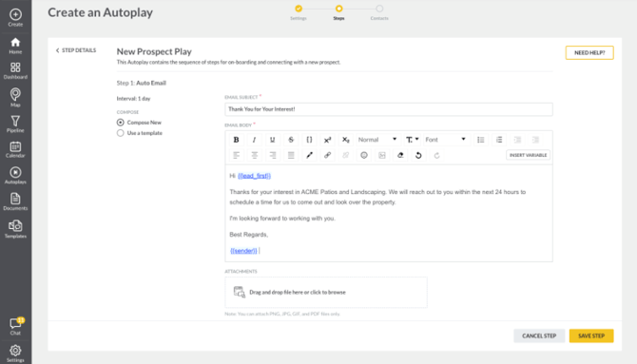Click inside the email body text
The image size is (637, 364).
click(x=389, y=213)
